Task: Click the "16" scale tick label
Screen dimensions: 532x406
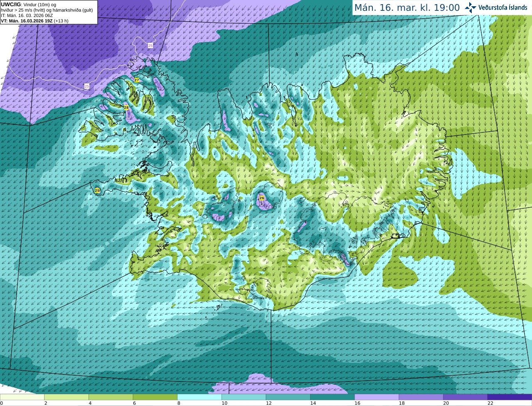Action: pos(357,403)
